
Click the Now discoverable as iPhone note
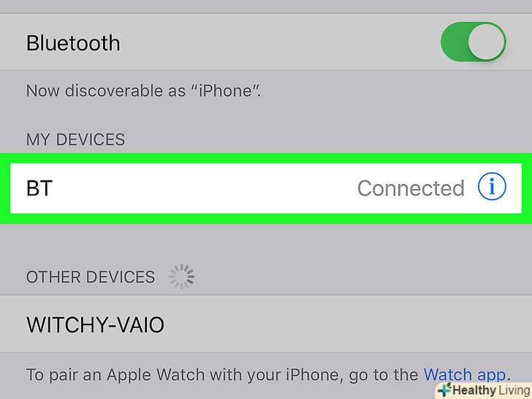click(x=143, y=91)
